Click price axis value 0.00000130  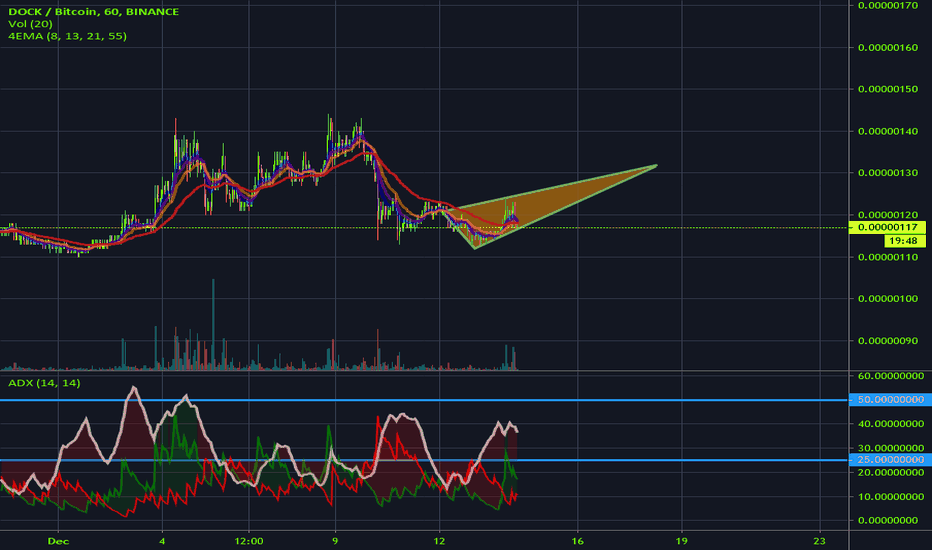point(888,173)
